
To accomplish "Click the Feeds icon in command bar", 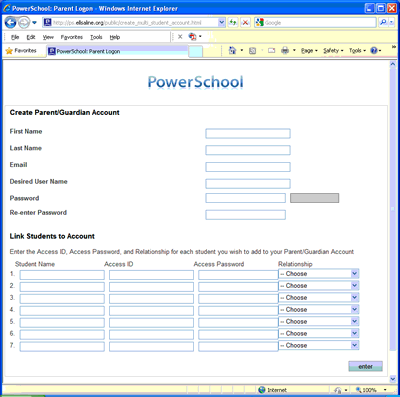I will (x=253, y=51).
